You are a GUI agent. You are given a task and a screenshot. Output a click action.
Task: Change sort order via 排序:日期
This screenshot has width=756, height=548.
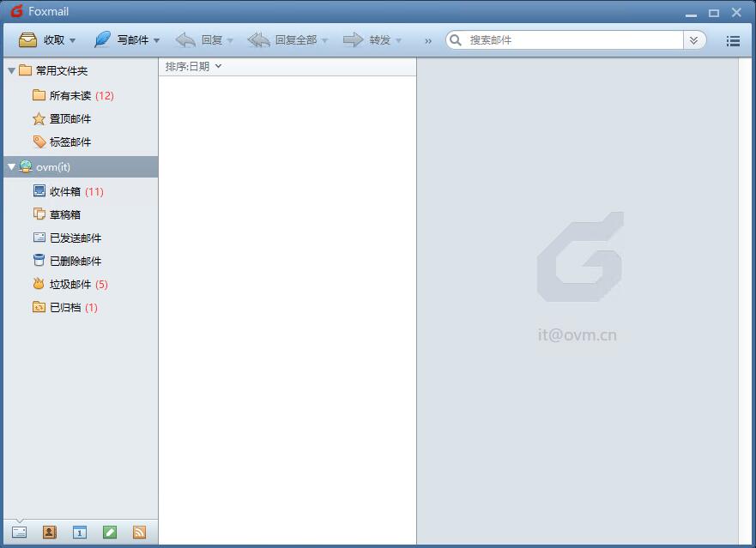pyautogui.click(x=193, y=67)
